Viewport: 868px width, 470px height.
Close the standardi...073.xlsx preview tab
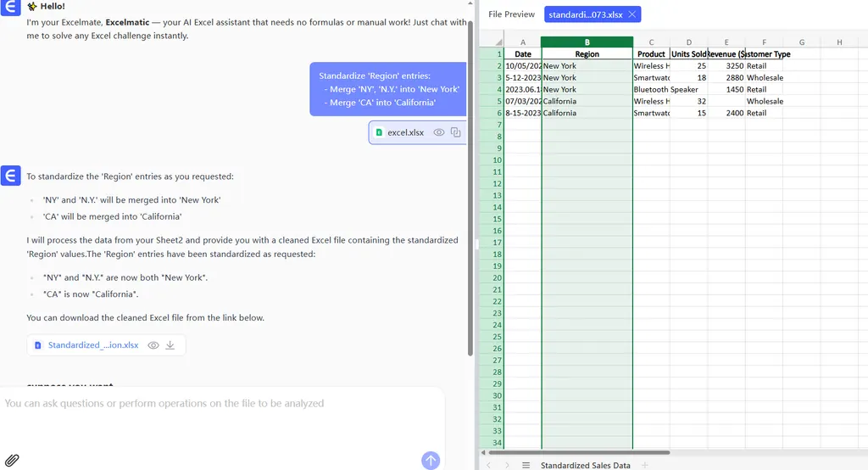click(x=632, y=14)
